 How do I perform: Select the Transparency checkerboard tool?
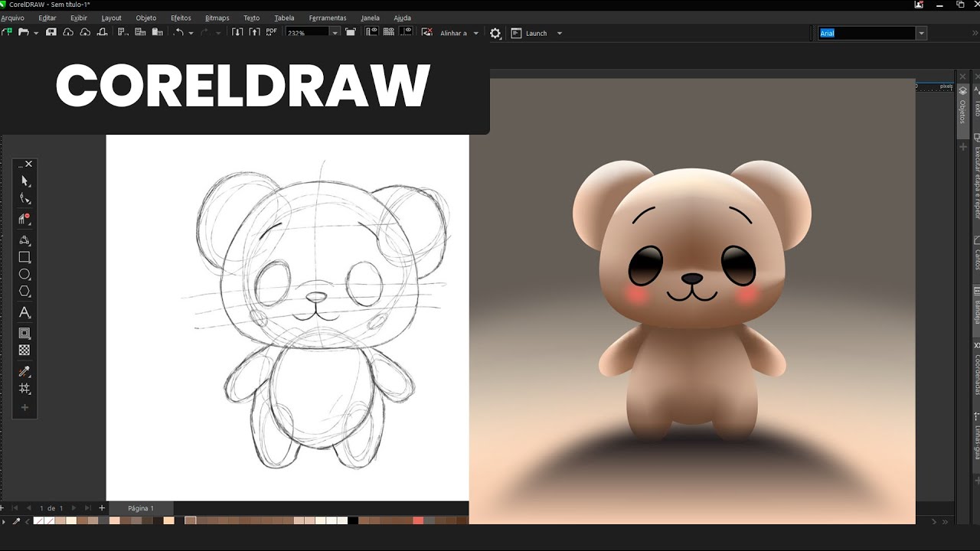(x=24, y=350)
